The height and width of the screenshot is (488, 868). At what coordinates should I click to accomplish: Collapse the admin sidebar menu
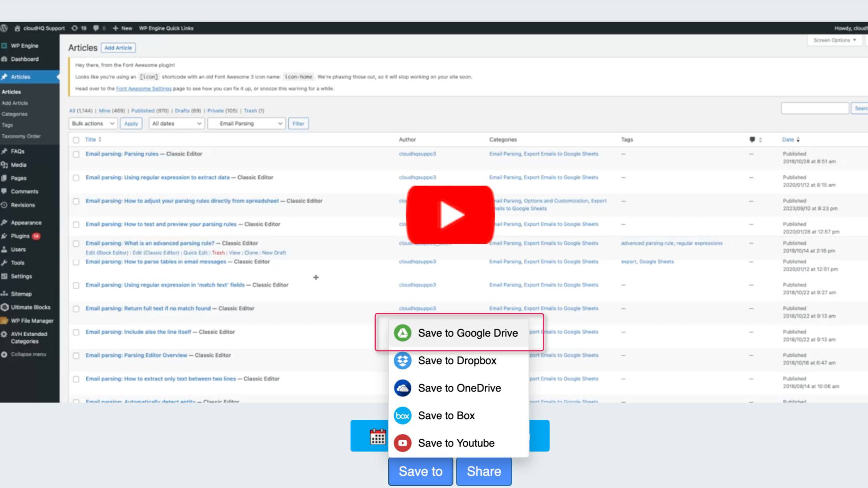pyautogui.click(x=28, y=354)
